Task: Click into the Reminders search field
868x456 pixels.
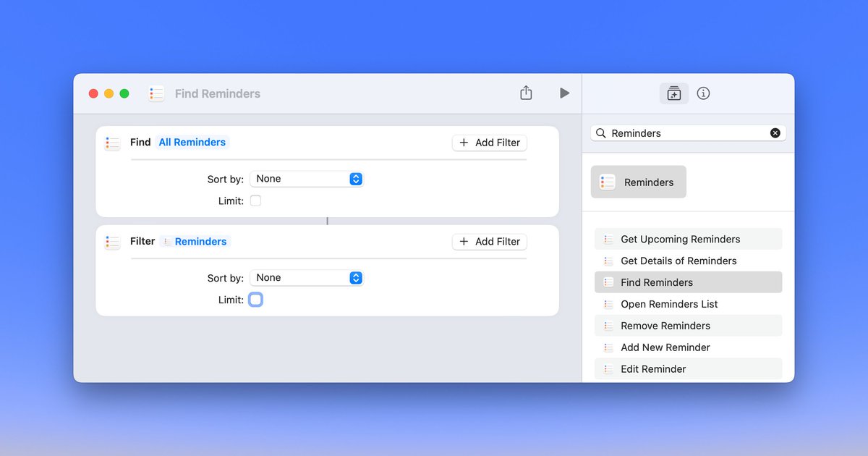Action: click(x=688, y=133)
